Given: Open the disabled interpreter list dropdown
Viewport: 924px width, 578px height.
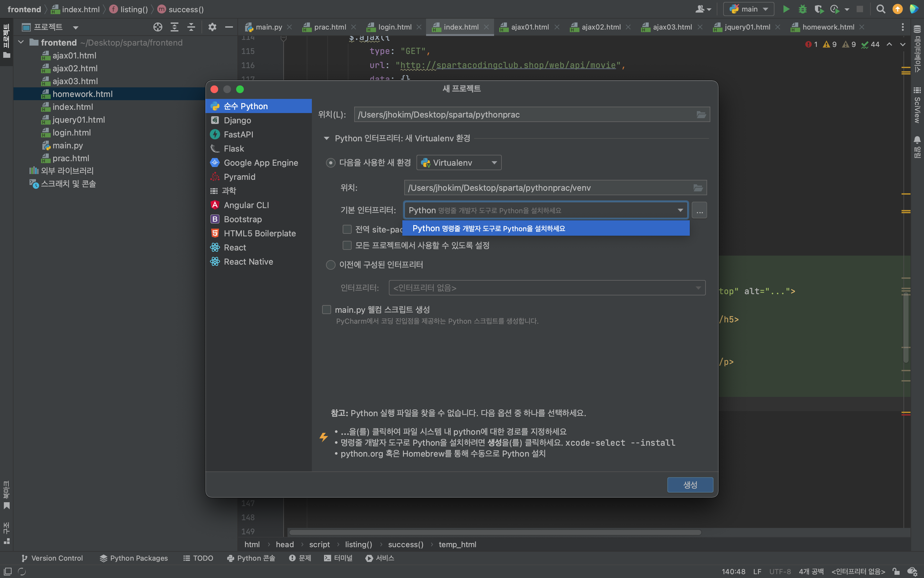Looking at the screenshot, I should 547,288.
